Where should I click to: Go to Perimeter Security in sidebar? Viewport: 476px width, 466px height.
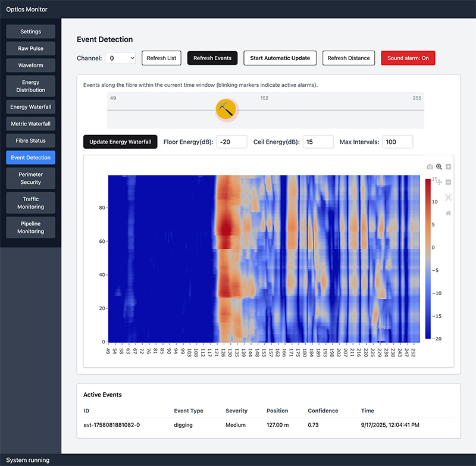click(31, 179)
